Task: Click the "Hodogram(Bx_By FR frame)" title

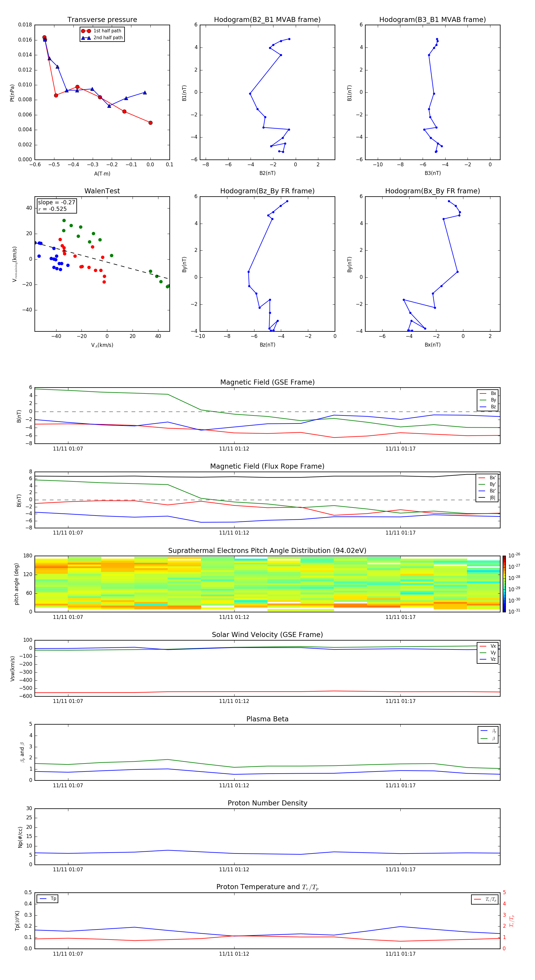Action: [x=432, y=191]
